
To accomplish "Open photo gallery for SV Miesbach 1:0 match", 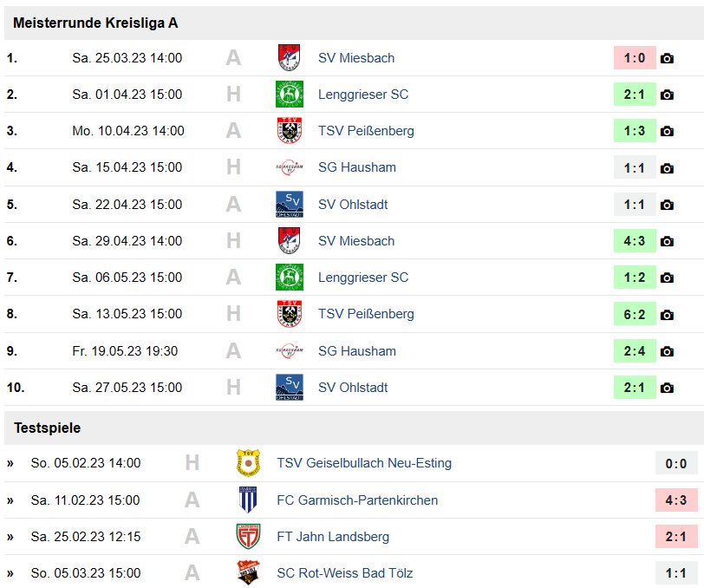I will pyautogui.click(x=667, y=58).
